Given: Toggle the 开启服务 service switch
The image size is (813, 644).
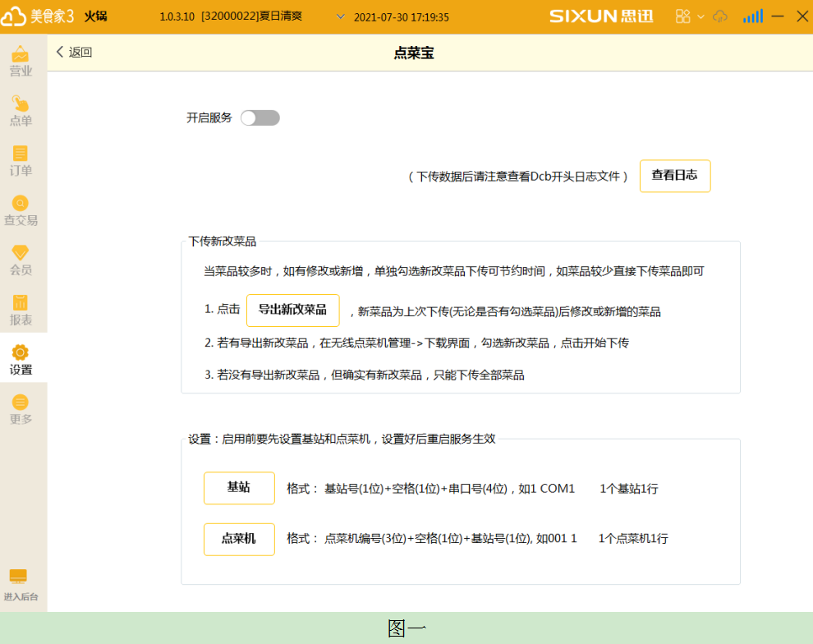Looking at the screenshot, I should [x=260, y=117].
